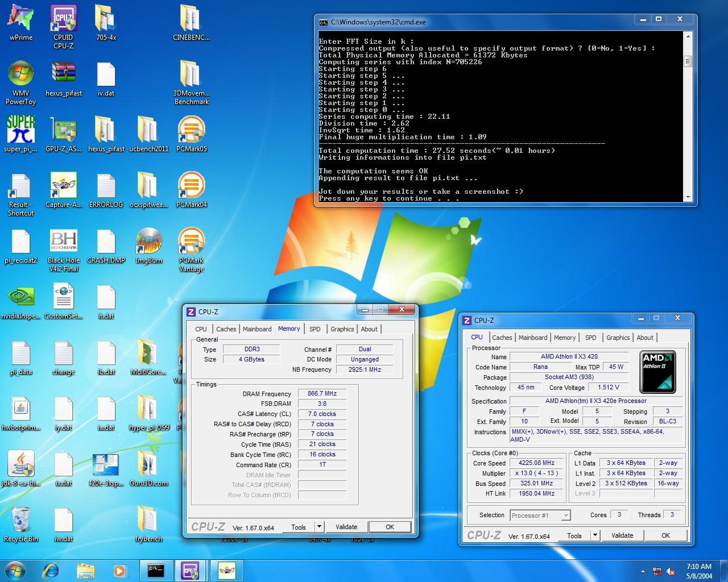Show hidden tray icons arrow
This screenshot has width=728, height=582.
643,571
